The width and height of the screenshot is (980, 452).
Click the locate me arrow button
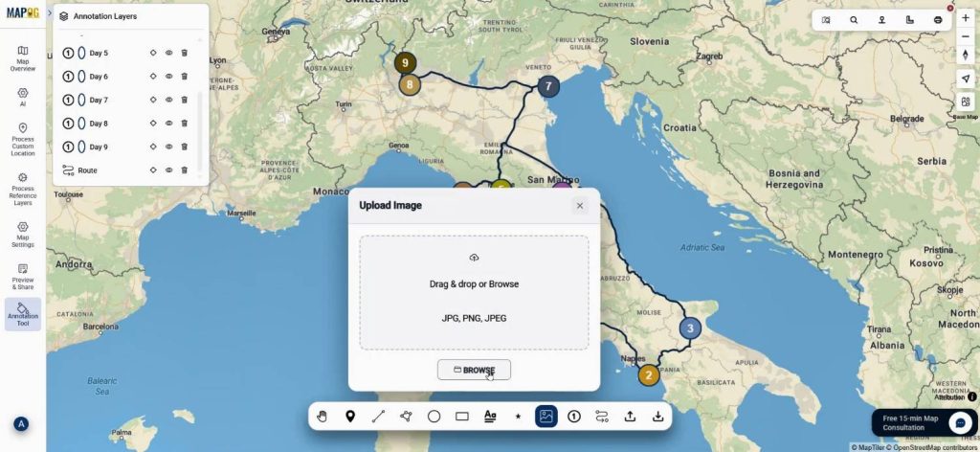pos(966,79)
